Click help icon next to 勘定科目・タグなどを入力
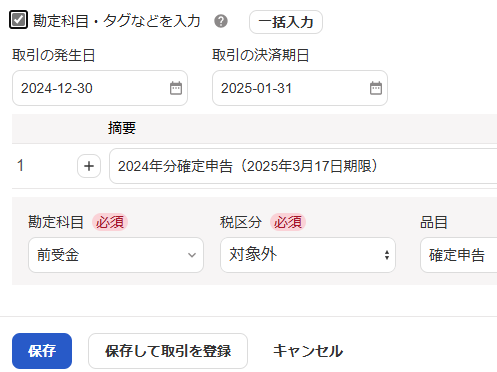Screen dimensions: 497x372 (x=221, y=22)
